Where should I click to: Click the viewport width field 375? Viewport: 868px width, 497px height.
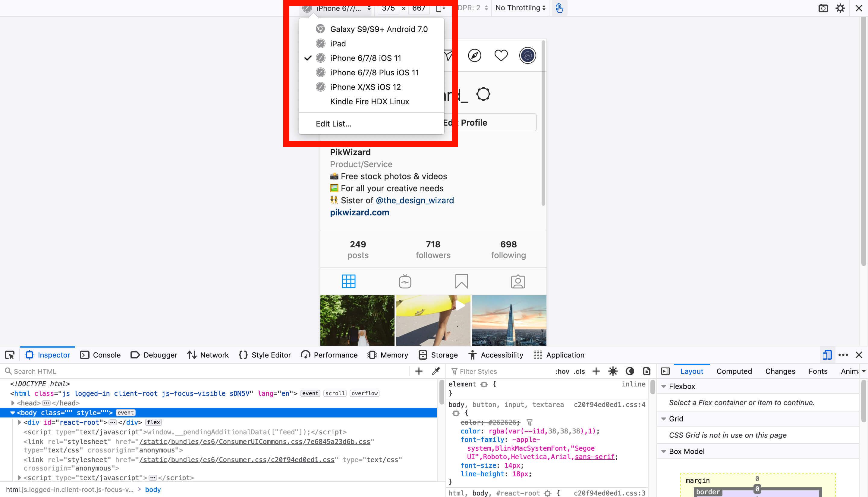(x=388, y=8)
